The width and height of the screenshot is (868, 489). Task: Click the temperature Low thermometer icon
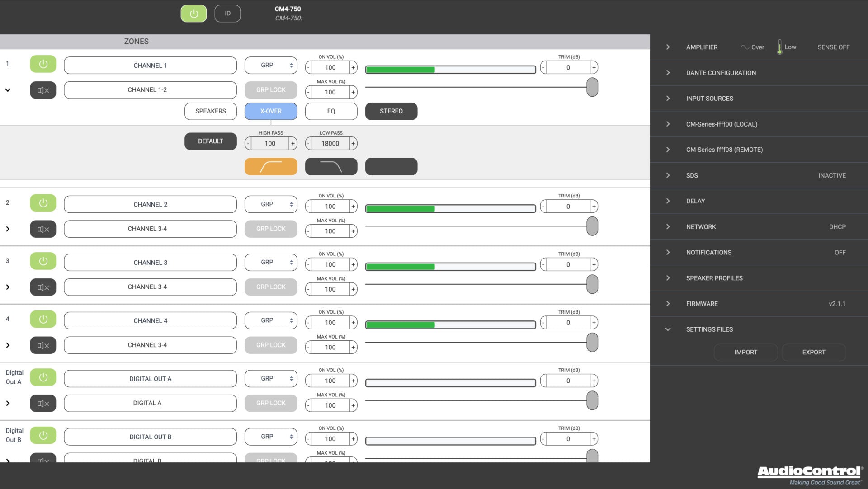(780, 47)
